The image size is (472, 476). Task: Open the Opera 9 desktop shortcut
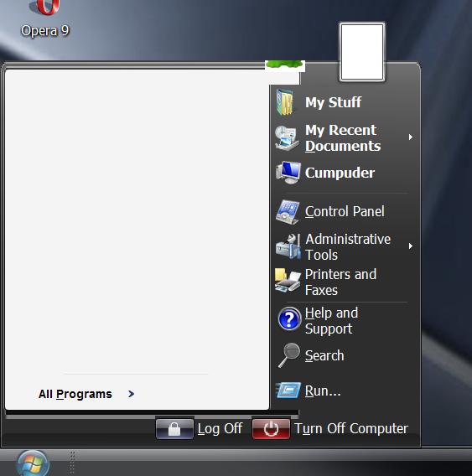click(45, 18)
